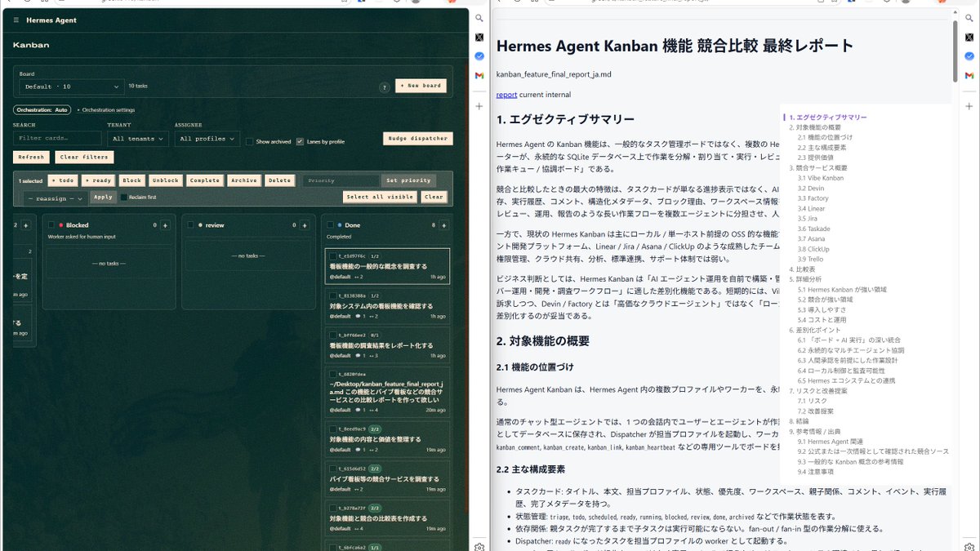Open the search icon in left sidebar
This screenshot has width=980, height=551.
click(x=479, y=17)
